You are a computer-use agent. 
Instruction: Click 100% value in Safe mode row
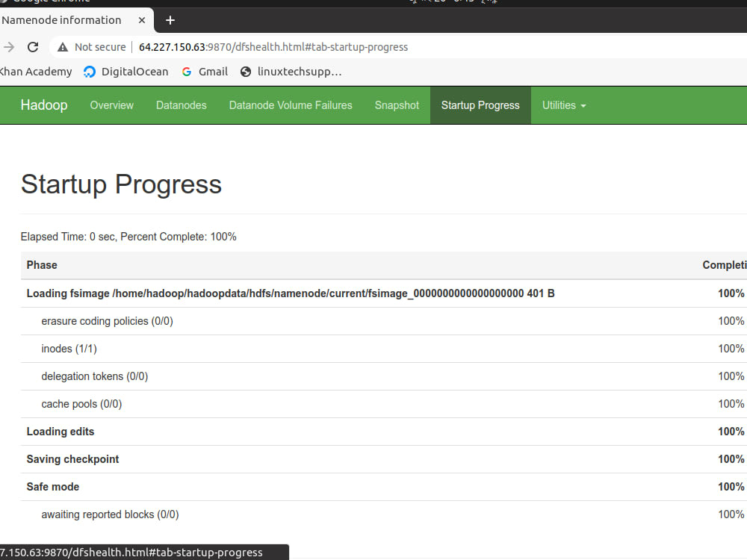point(731,487)
